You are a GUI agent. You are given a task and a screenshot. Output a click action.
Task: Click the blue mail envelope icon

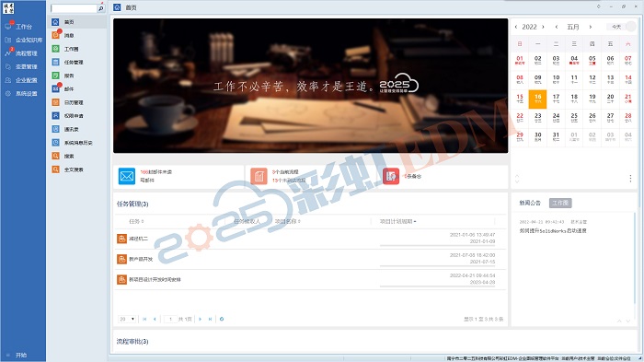127,176
